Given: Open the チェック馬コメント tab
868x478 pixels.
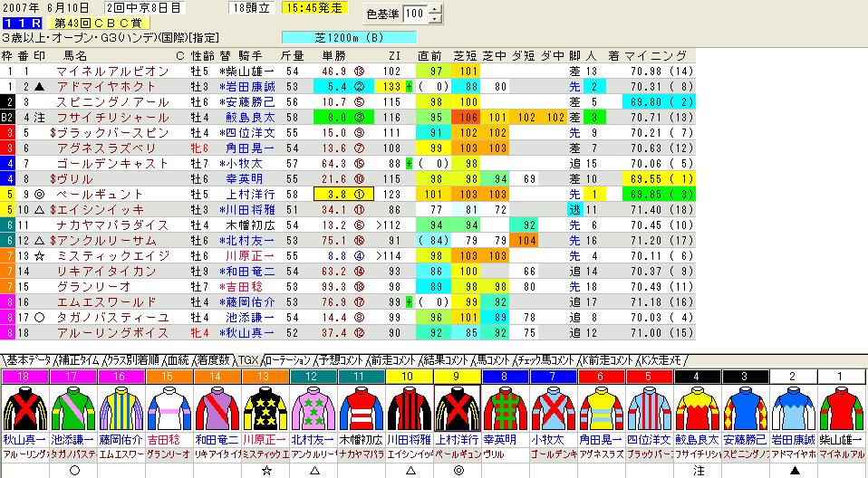Looking at the screenshot, I should 545,360.
